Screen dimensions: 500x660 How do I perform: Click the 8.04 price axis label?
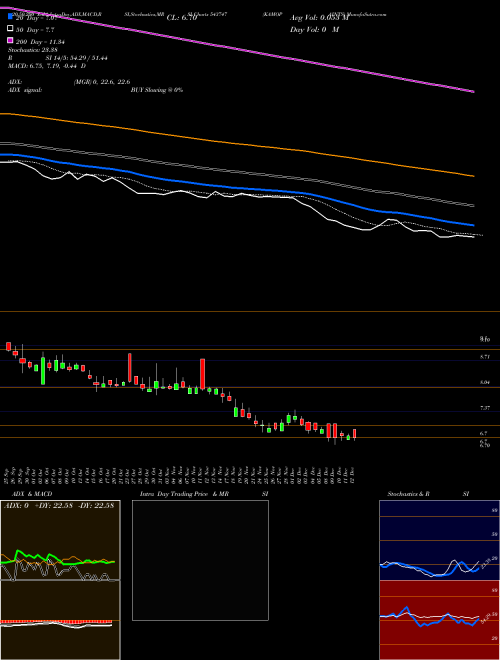click(x=485, y=382)
